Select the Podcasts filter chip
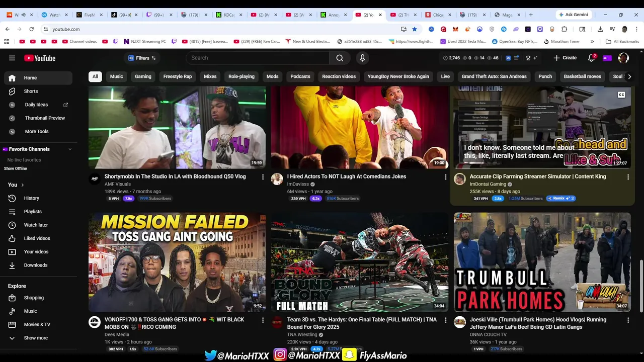 point(300,76)
